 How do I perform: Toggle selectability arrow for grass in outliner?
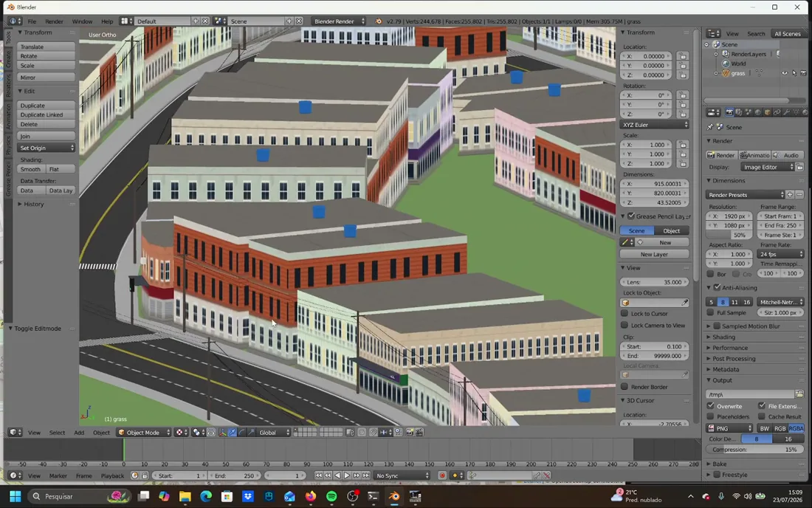tap(794, 73)
